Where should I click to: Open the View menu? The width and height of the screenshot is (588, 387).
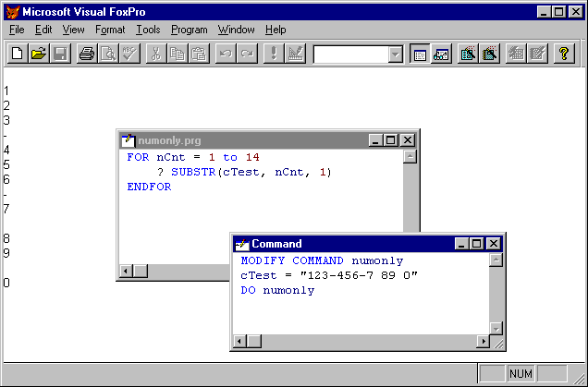[74, 30]
